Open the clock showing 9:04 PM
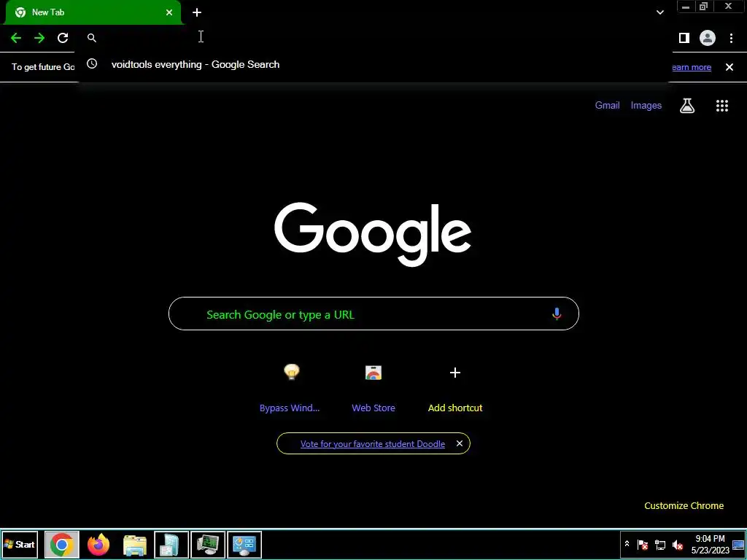The width and height of the screenshot is (747, 560). tap(711, 544)
